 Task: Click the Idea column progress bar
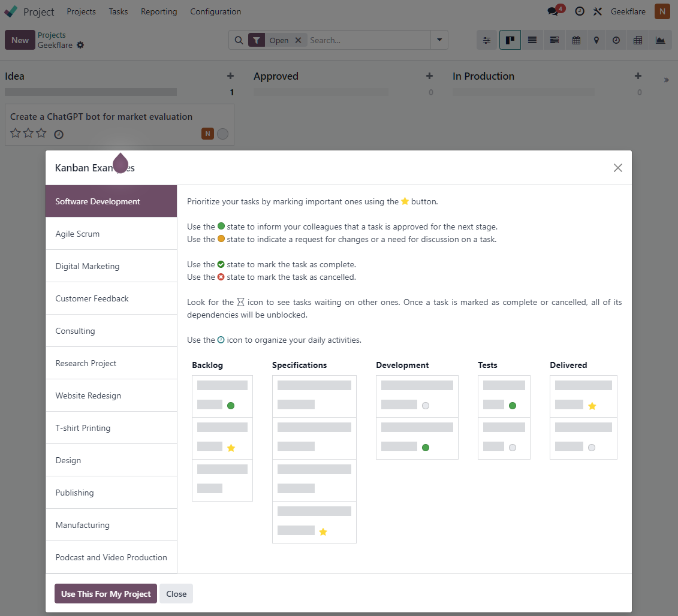click(91, 92)
